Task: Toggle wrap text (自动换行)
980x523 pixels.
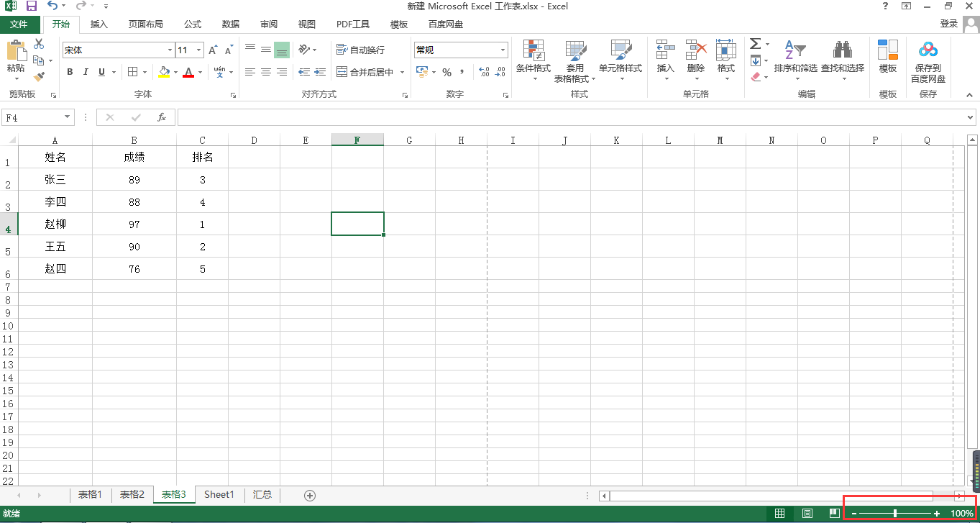Action: click(361, 50)
